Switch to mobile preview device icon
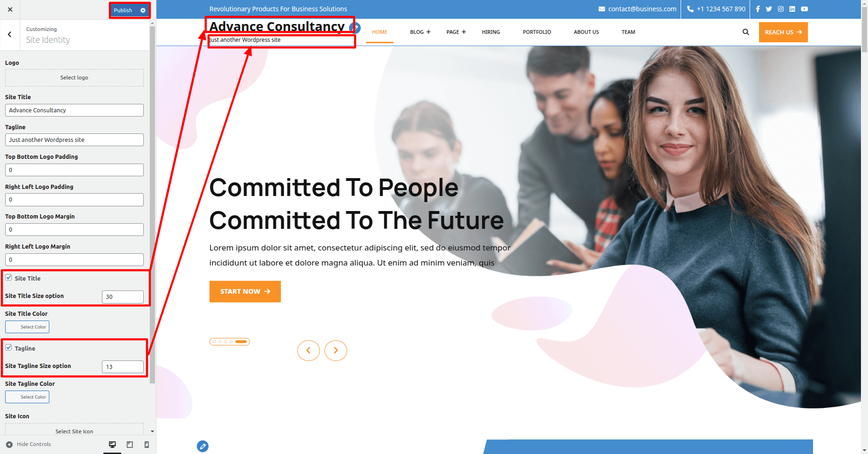This screenshot has height=454, width=868. pyautogui.click(x=147, y=445)
